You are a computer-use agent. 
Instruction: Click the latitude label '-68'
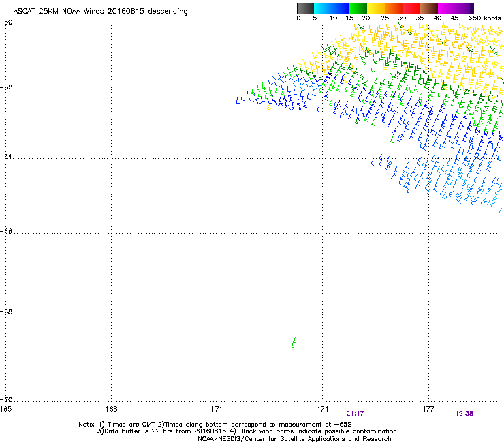coord(6,311)
